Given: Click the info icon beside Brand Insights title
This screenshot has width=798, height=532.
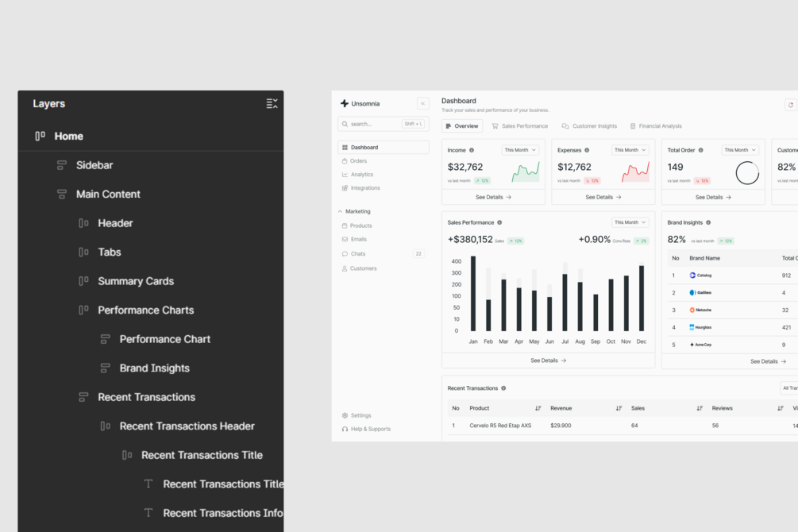Looking at the screenshot, I should click(708, 222).
